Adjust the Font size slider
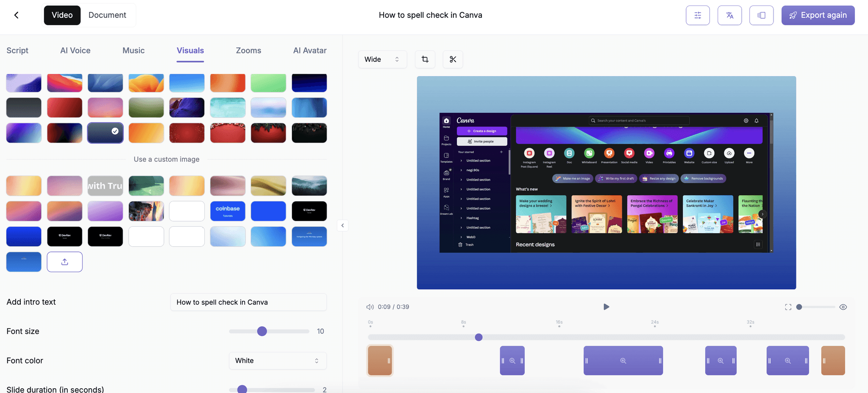Image resolution: width=868 pixels, height=393 pixels. (x=262, y=331)
